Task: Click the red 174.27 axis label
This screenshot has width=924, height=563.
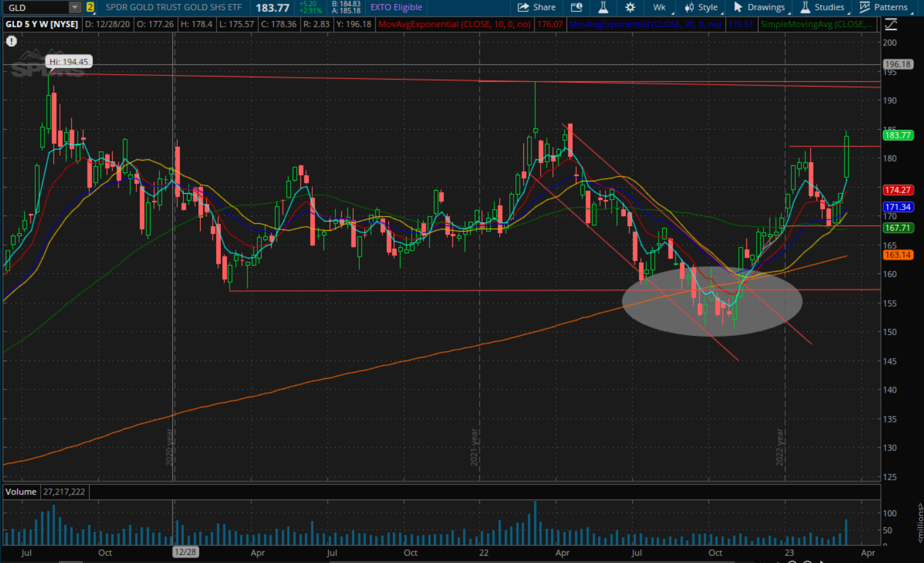Action: 897,190
